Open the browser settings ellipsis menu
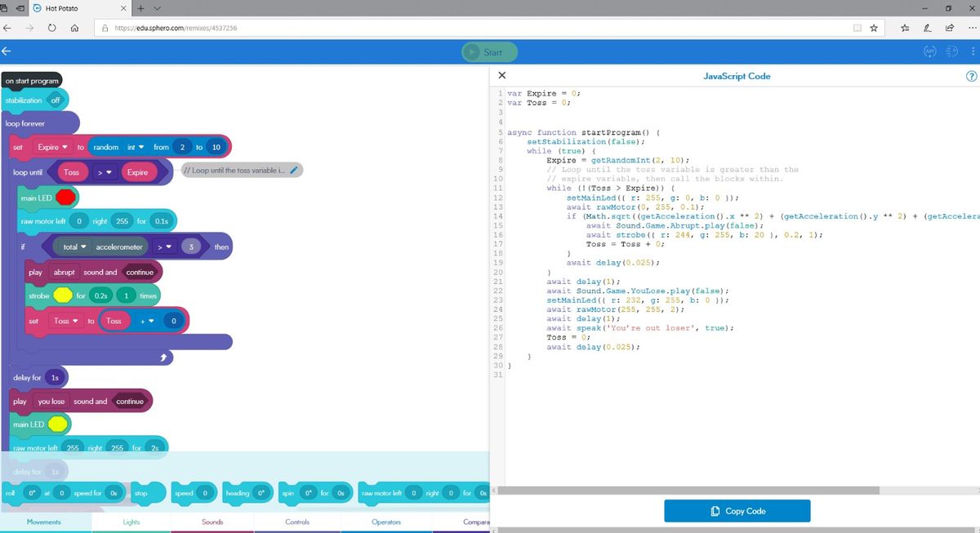This screenshot has height=533, width=980. 972,28
